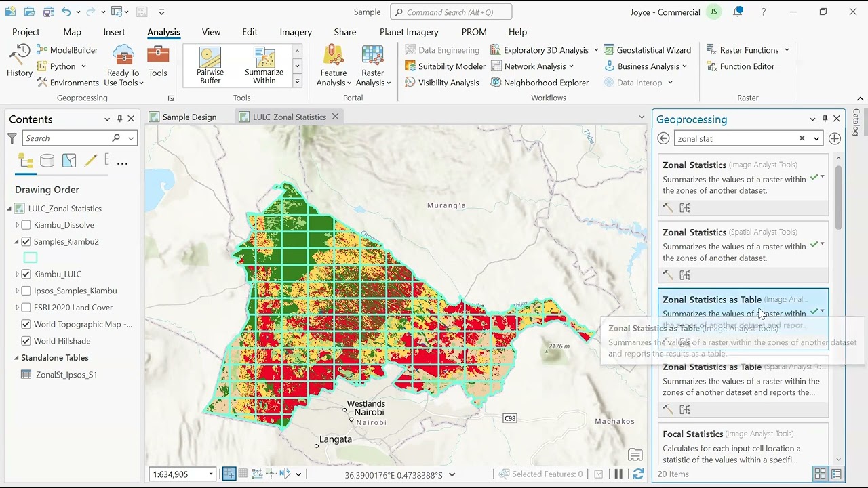Open the Insert ribbon tab

pyautogui.click(x=114, y=32)
